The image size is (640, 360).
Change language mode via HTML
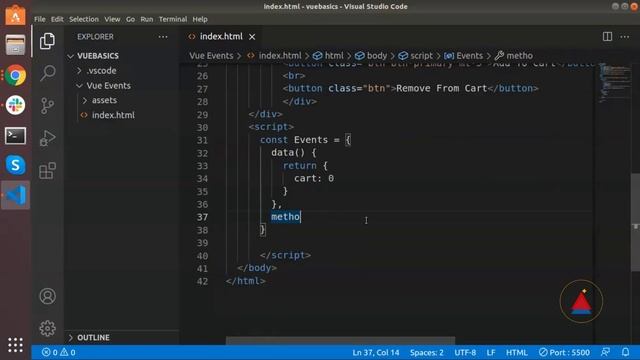[516, 352]
